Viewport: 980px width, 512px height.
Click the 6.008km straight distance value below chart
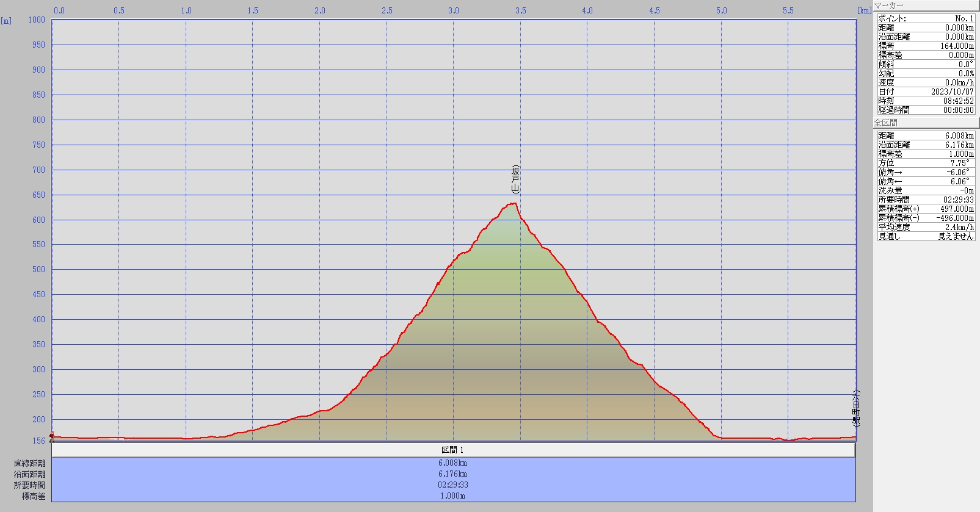click(x=453, y=463)
